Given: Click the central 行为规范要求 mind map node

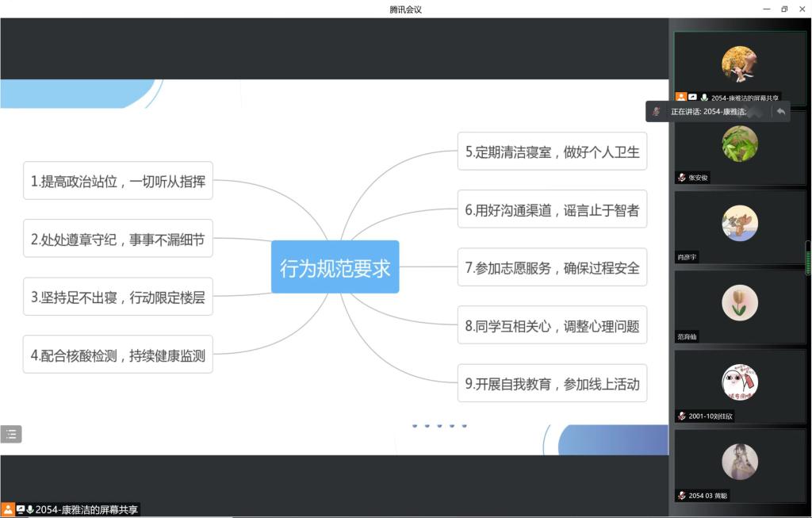Looking at the screenshot, I should click(335, 267).
